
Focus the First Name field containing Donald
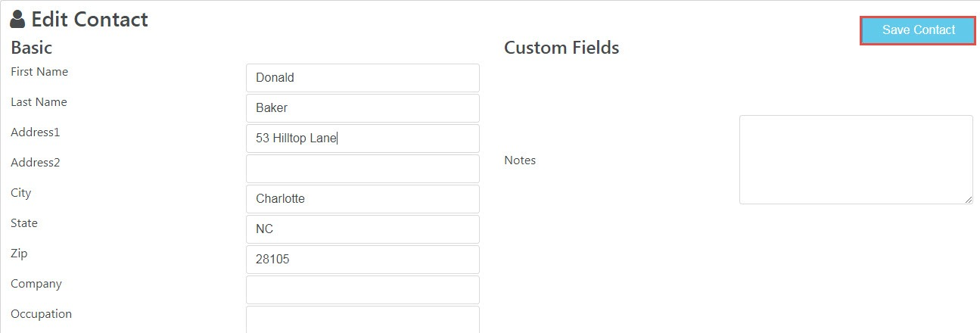pos(362,78)
